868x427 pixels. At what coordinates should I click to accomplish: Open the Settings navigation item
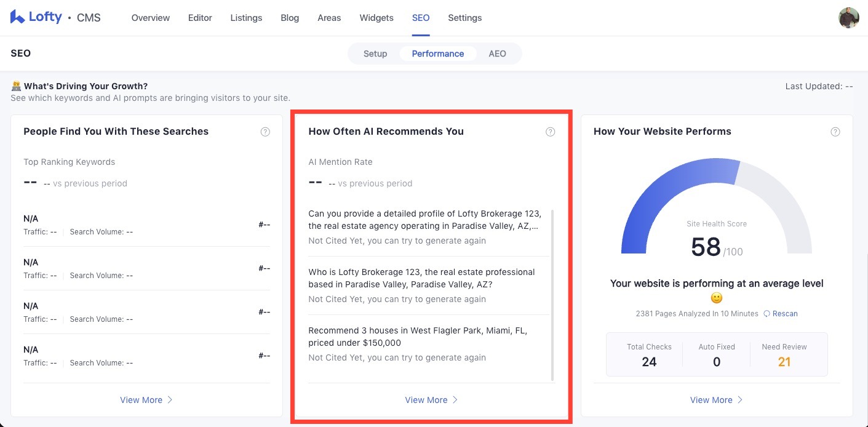[464, 18]
